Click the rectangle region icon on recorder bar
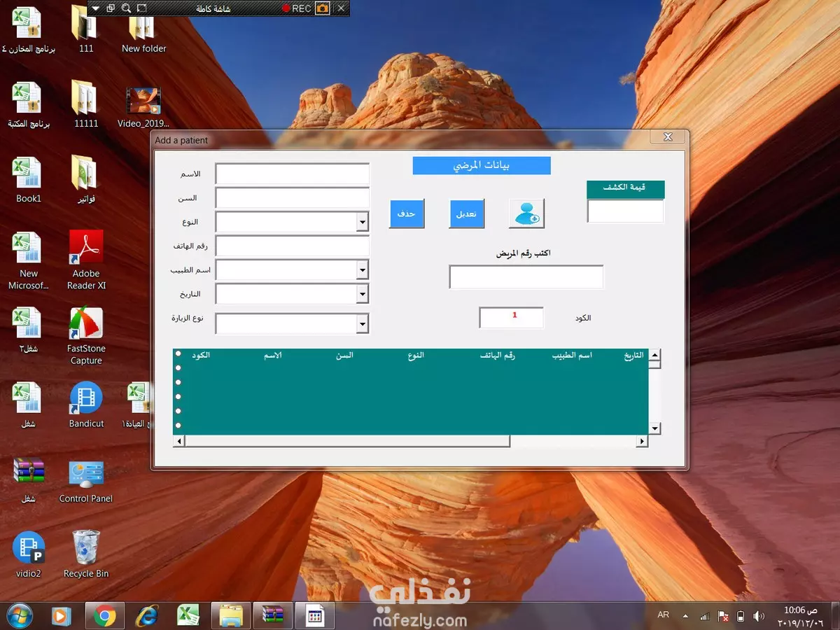Image resolution: width=840 pixels, height=630 pixels. click(x=142, y=8)
